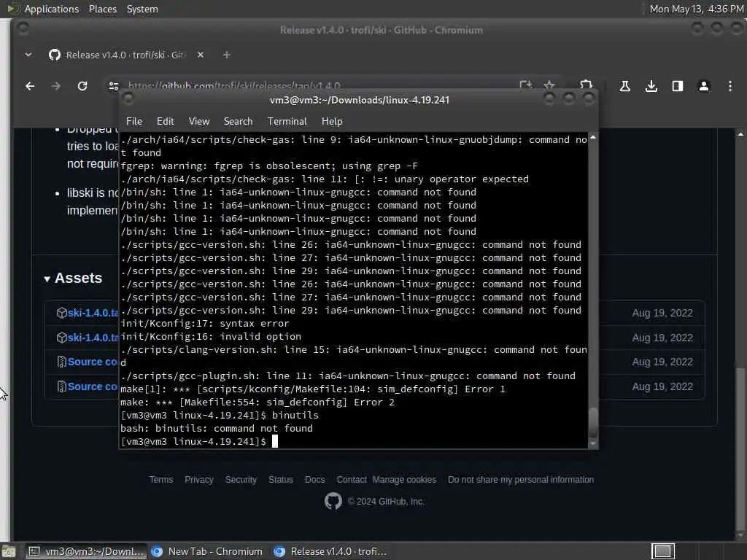Image resolution: width=747 pixels, height=560 pixels.
Task: Open the Security footer link
Action: [x=241, y=480]
